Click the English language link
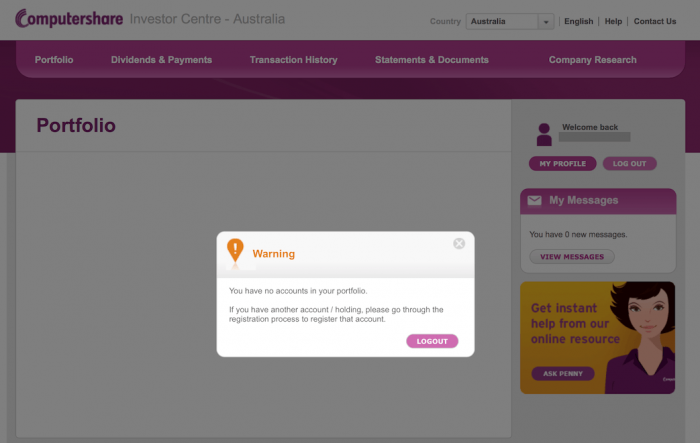 579,21
